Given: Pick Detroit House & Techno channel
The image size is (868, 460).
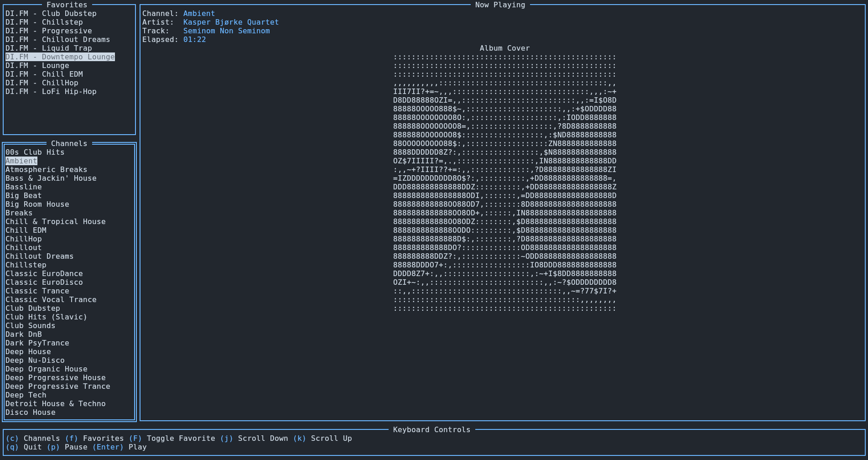Looking at the screenshot, I should [56, 403].
